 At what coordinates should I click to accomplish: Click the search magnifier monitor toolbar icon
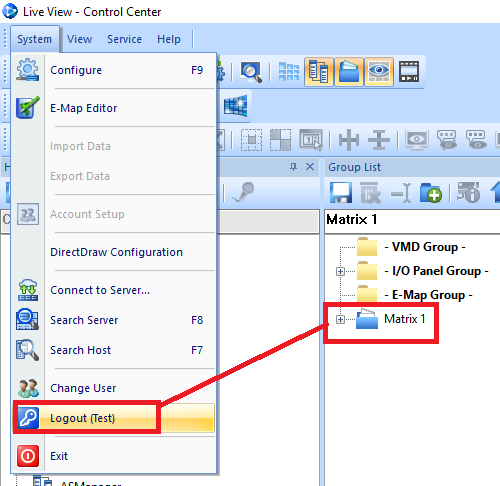[251, 71]
